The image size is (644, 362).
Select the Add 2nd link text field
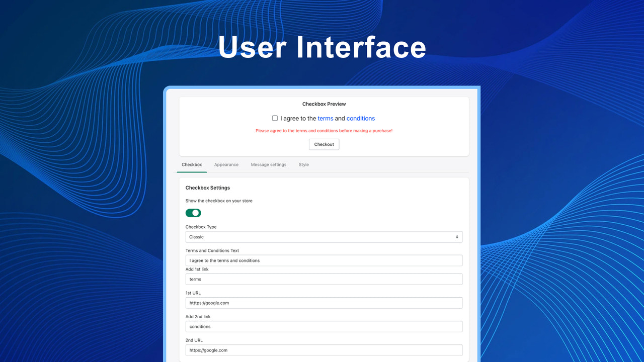click(x=324, y=326)
